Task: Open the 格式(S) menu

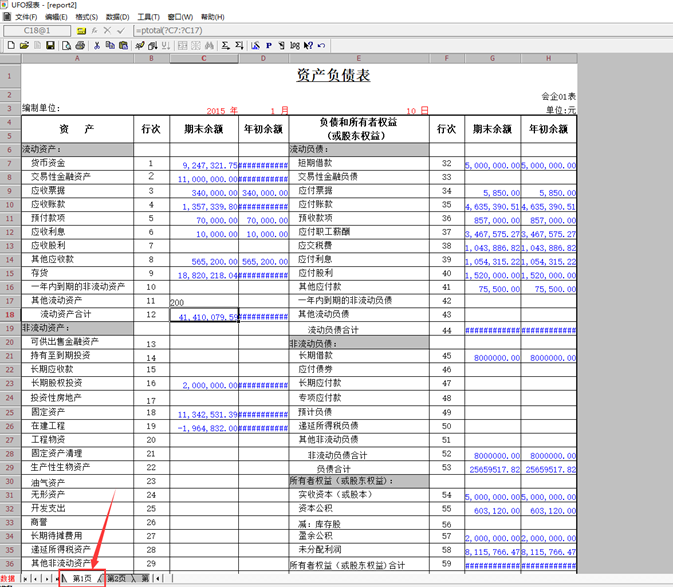Action: pos(87,17)
